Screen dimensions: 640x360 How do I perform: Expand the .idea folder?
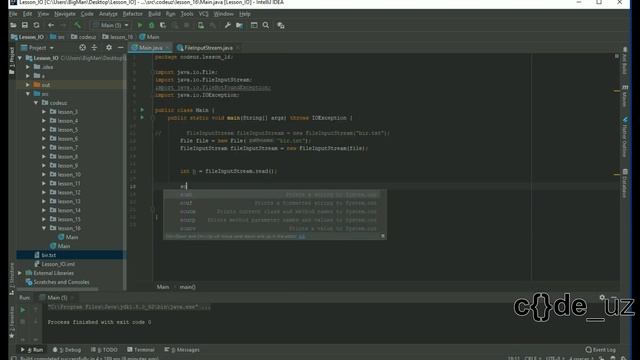coord(28,67)
